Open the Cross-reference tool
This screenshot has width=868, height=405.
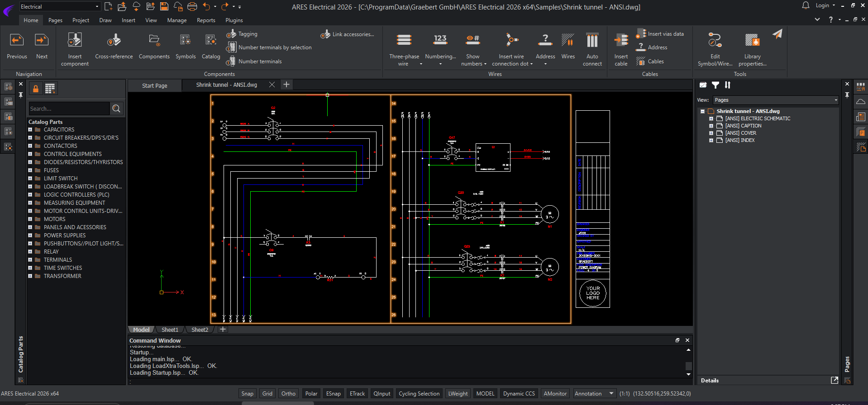(114, 41)
